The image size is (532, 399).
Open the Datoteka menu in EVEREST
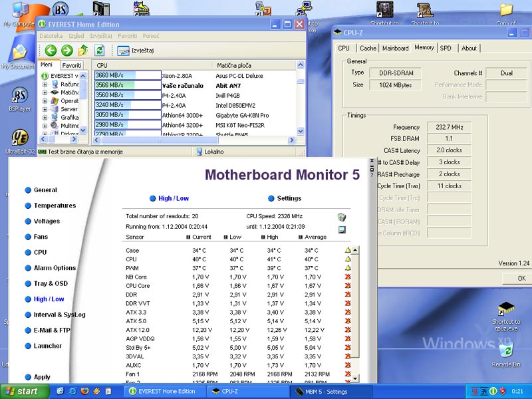(x=51, y=35)
